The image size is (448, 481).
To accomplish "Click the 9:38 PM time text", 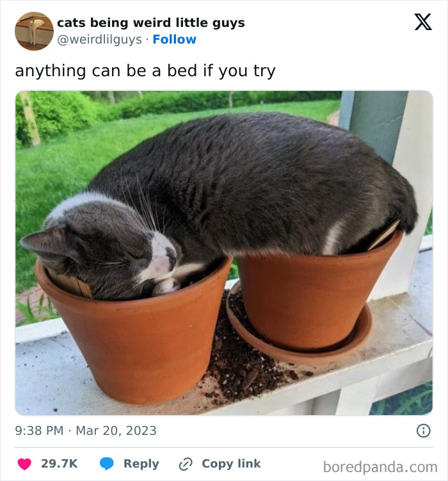I will click(x=39, y=430).
